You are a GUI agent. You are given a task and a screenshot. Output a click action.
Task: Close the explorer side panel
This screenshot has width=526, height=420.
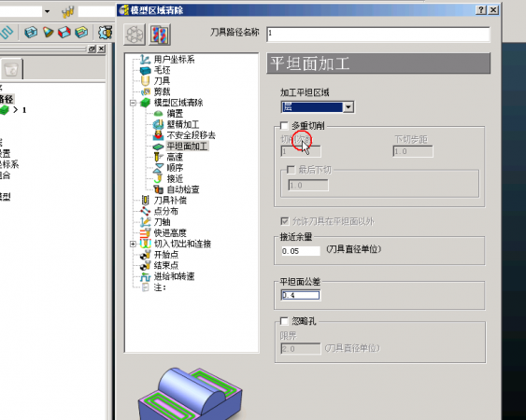pos(101,49)
